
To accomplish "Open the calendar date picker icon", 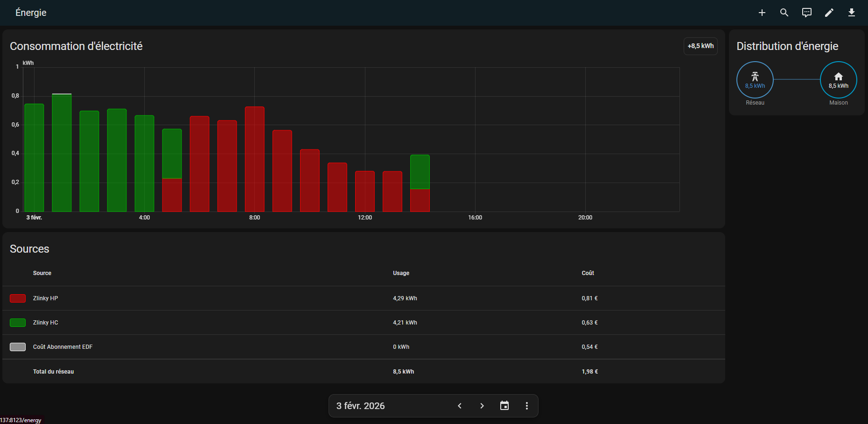I will pyautogui.click(x=504, y=406).
